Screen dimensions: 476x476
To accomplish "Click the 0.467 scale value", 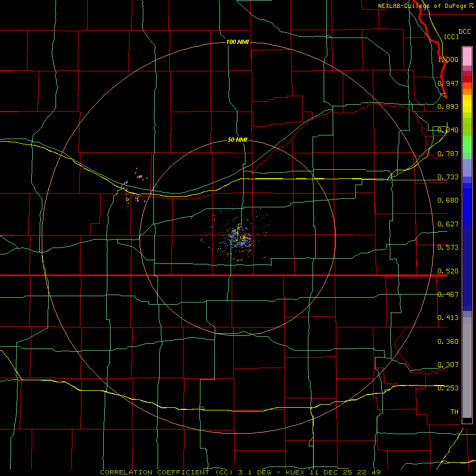I will coord(448,295).
